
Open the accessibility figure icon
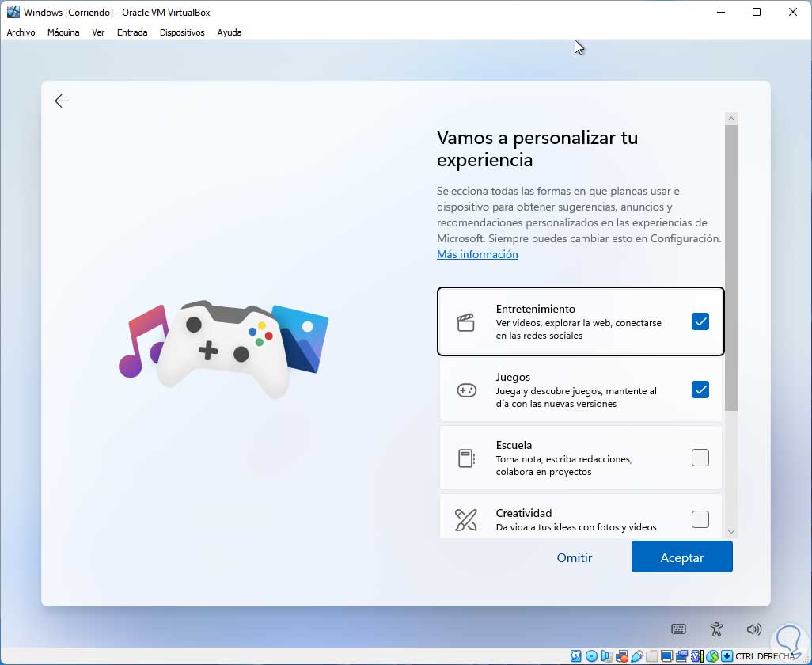click(x=716, y=629)
